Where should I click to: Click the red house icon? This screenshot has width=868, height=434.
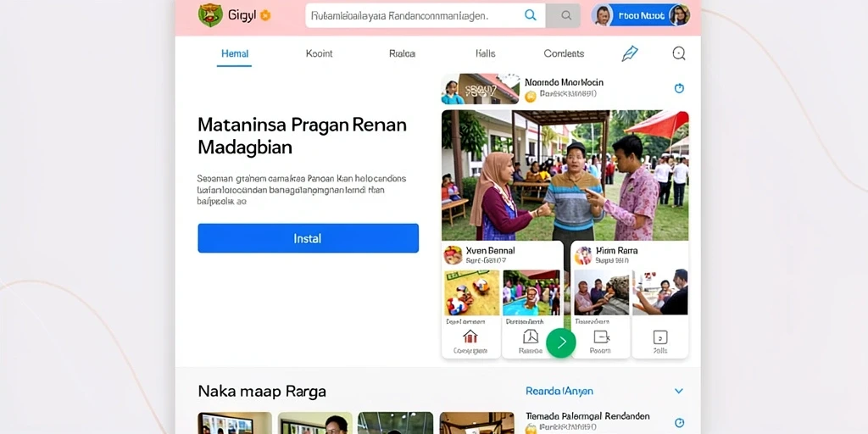[470, 337]
